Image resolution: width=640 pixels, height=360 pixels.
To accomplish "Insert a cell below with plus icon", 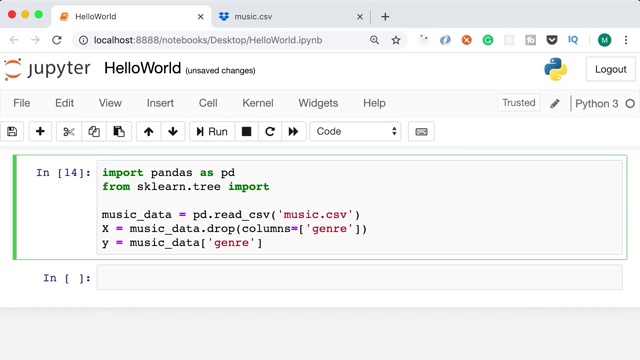I will coord(40,131).
